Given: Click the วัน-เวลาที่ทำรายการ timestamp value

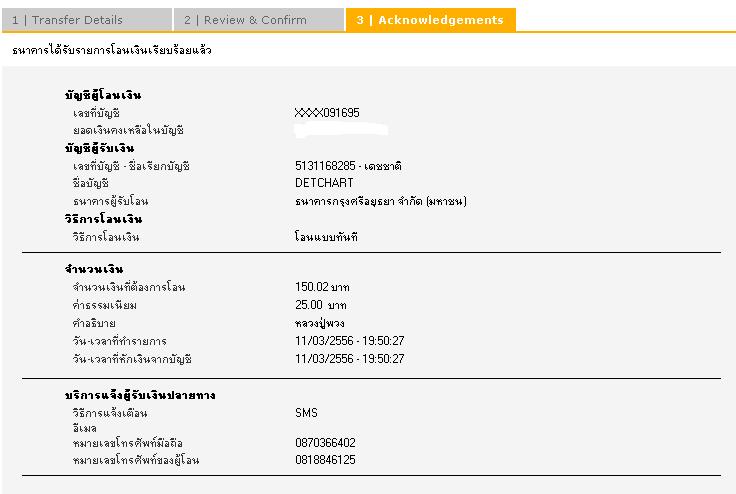Looking at the screenshot, I should click(350, 341).
